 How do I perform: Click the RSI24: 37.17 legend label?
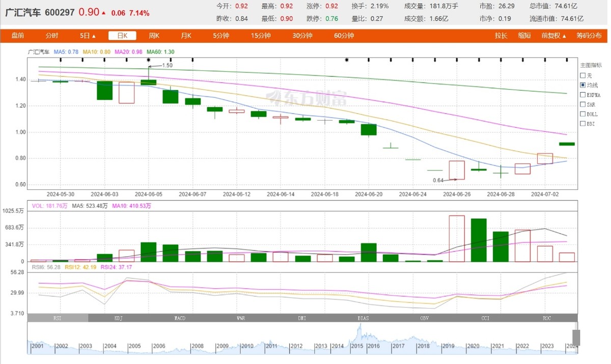[116, 267]
